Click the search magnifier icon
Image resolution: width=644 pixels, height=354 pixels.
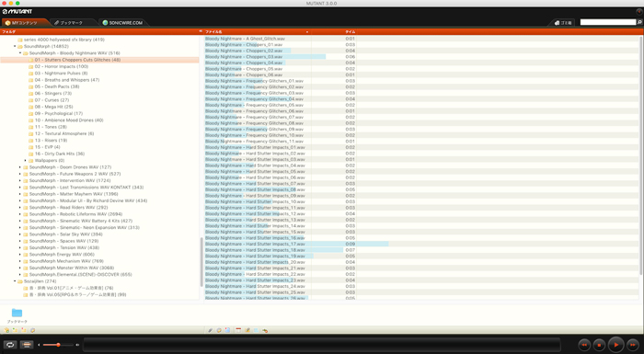click(639, 22)
